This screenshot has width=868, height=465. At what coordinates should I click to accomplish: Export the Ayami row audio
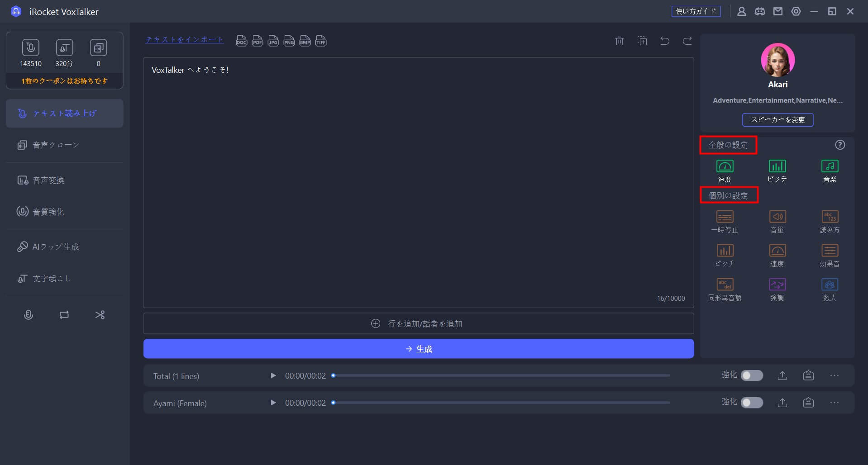pyautogui.click(x=782, y=403)
